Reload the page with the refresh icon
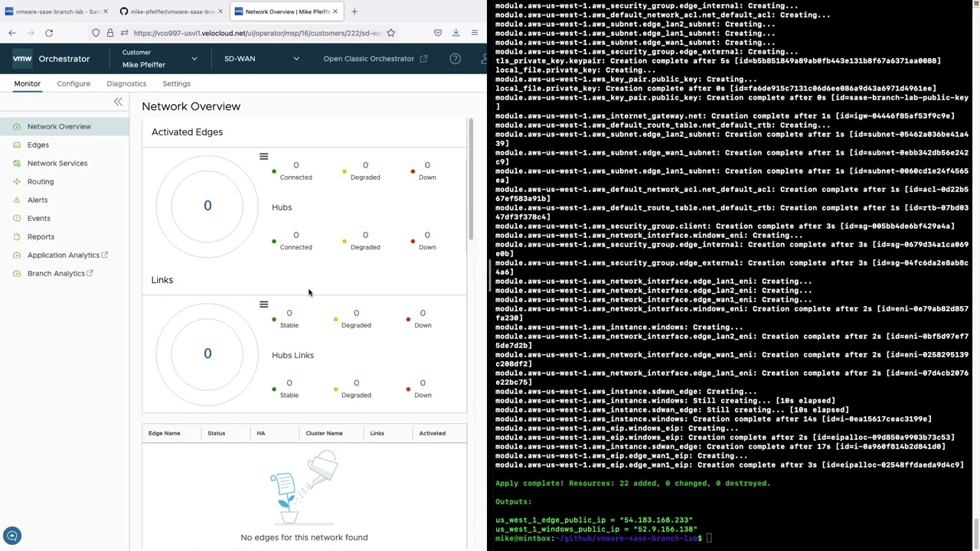The height and width of the screenshot is (551, 980). (x=49, y=33)
